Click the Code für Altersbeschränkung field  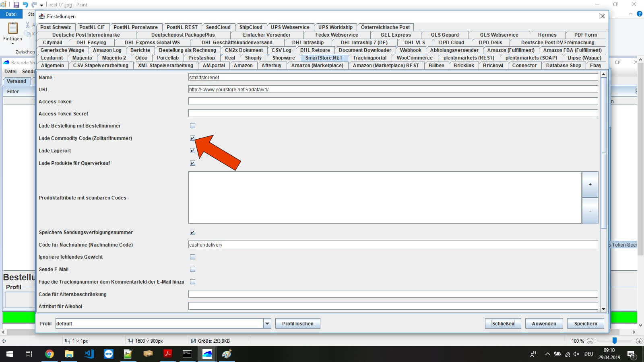(393, 294)
